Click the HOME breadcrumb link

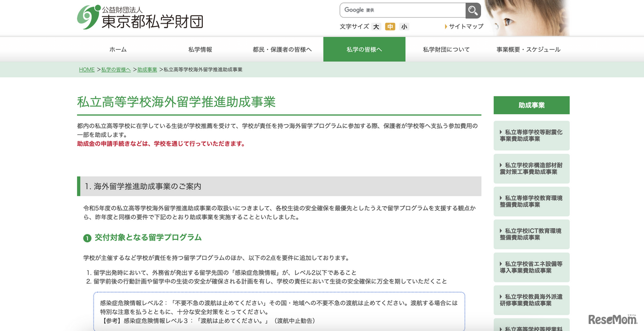point(86,69)
